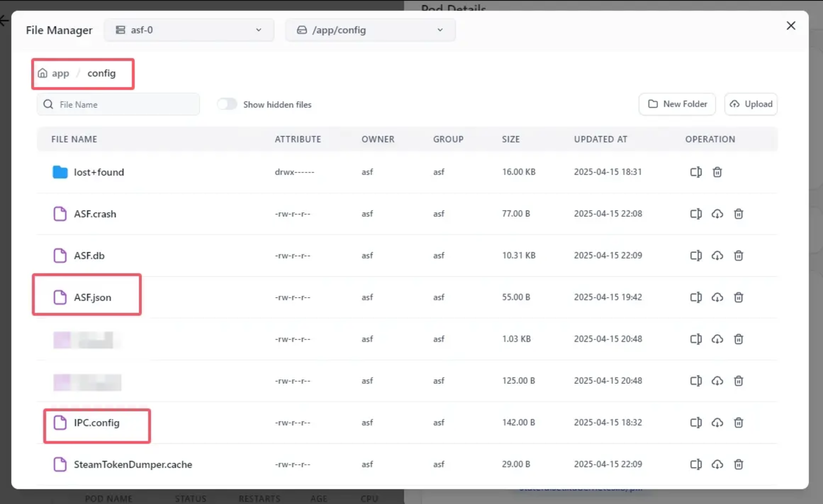Click the config breadcrumb segment

(101, 73)
